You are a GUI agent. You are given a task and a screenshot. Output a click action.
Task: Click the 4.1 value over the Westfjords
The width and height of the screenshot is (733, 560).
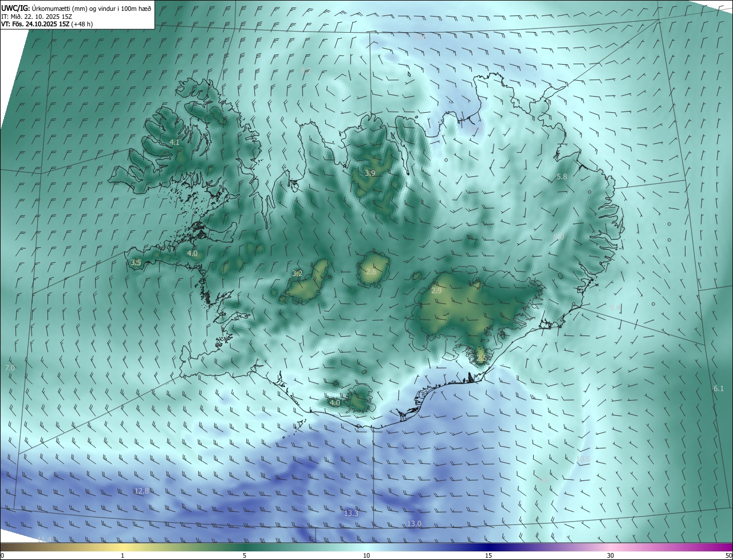(175, 142)
